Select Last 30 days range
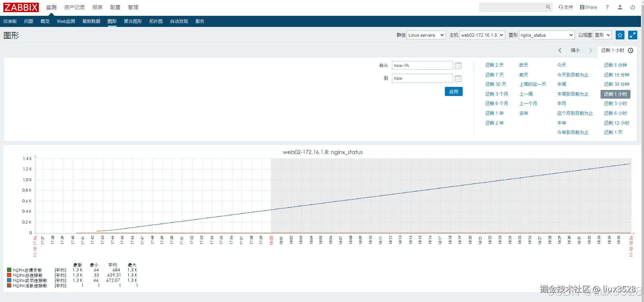 click(x=496, y=84)
